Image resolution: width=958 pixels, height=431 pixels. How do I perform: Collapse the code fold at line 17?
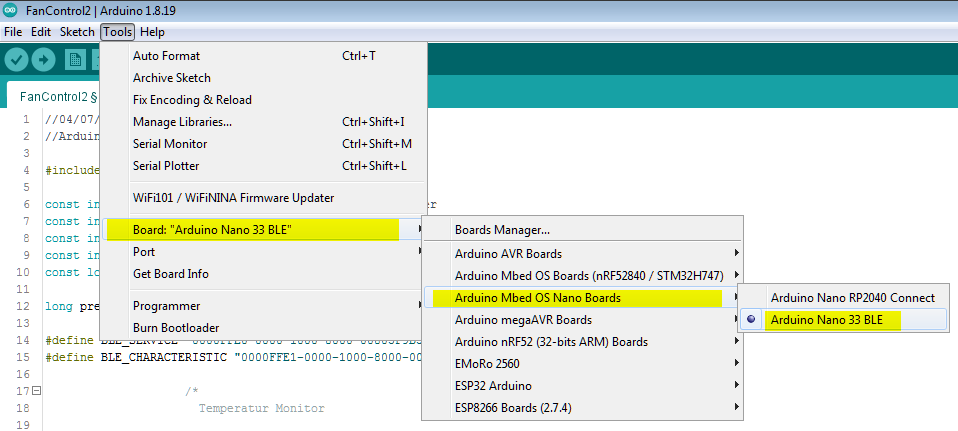pos(37,391)
